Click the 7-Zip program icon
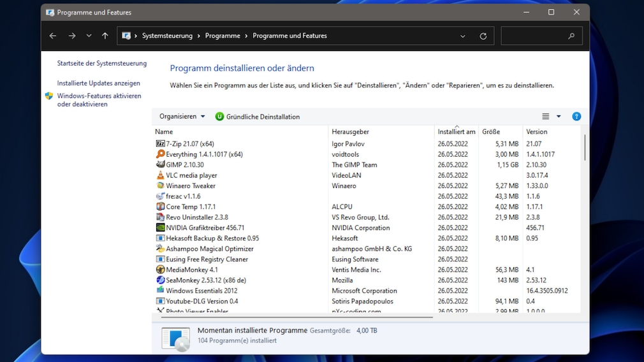 tap(161, 144)
